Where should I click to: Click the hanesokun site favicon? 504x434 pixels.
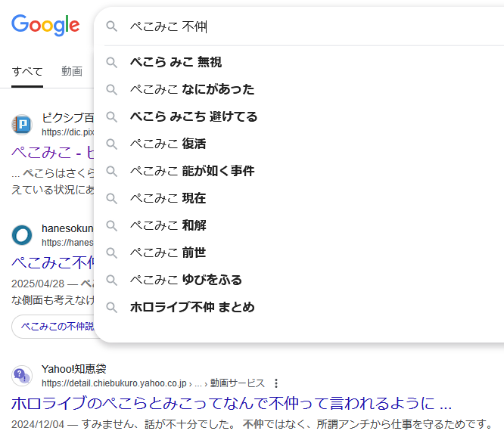pyautogui.click(x=22, y=235)
